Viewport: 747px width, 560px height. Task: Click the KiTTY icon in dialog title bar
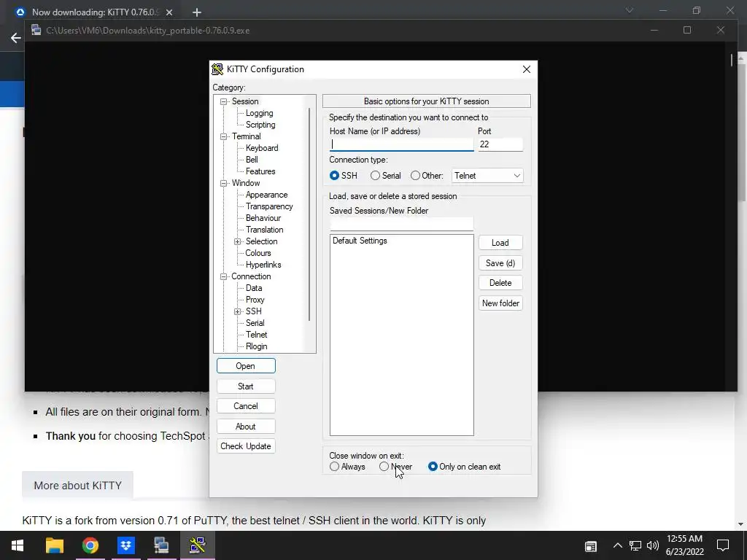coord(217,69)
